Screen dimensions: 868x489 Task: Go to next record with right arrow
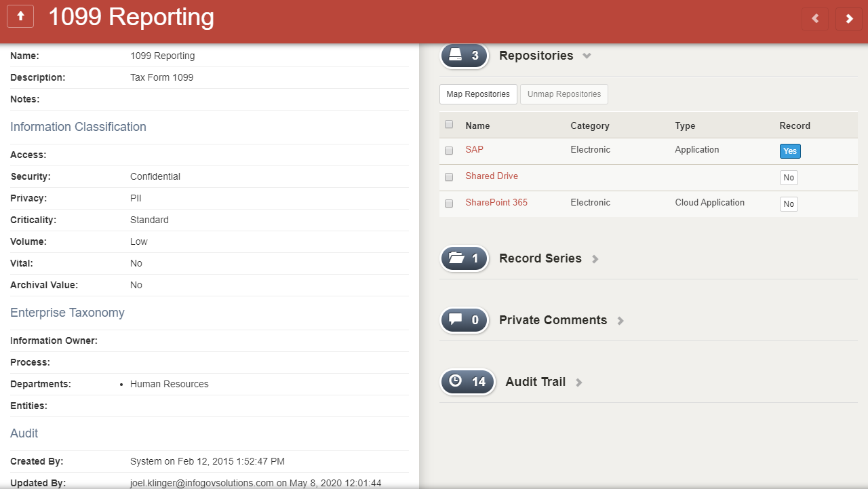pyautogui.click(x=849, y=19)
